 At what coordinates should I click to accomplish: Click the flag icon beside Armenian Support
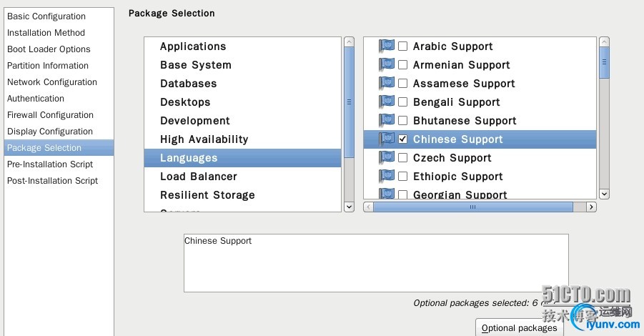tap(387, 65)
